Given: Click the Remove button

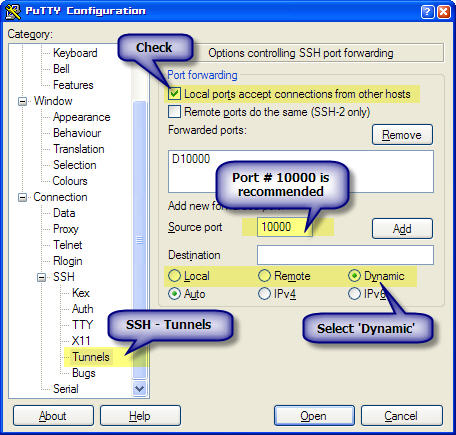Looking at the screenshot, I should tap(402, 135).
